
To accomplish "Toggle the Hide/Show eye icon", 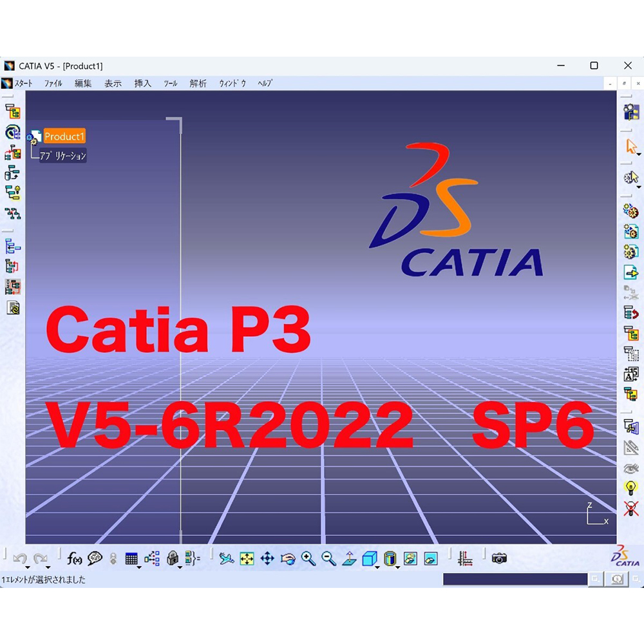I will (x=630, y=468).
